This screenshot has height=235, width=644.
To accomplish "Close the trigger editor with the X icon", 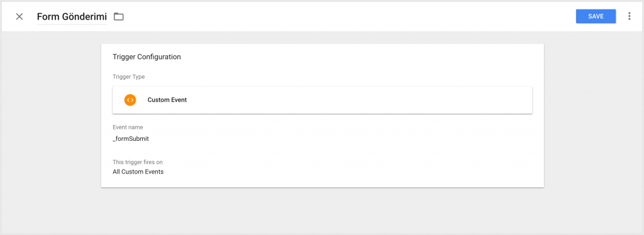I will click(19, 16).
